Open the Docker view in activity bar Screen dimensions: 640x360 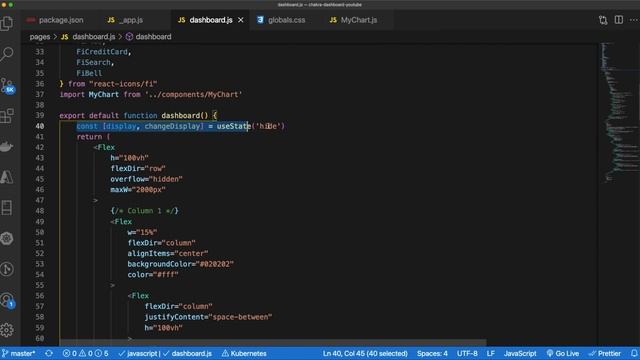7,146
